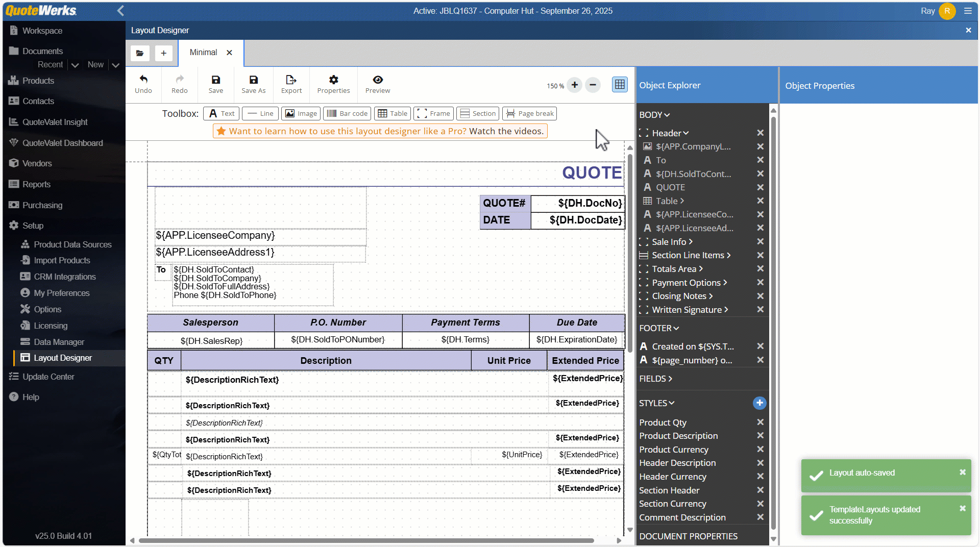Image resolution: width=980 pixels, height=547 pixels.
Task: Toggle the grid display button
Action: 620,85
